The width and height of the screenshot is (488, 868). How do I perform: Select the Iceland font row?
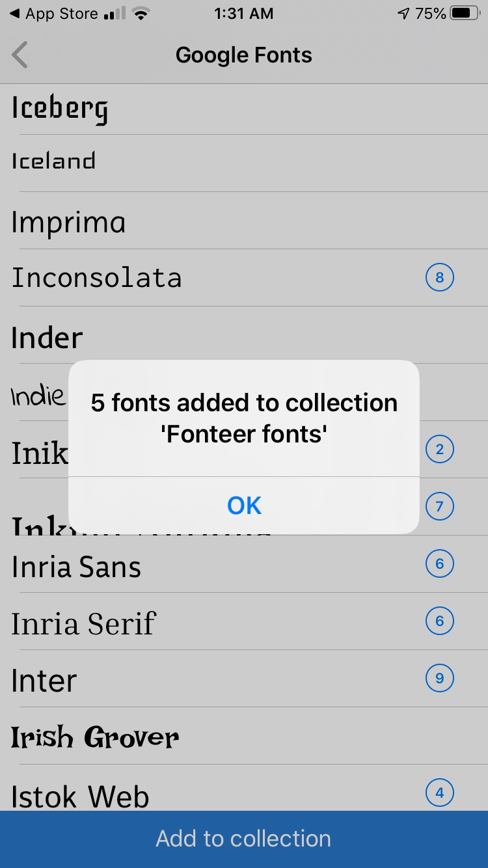point(244,163)
